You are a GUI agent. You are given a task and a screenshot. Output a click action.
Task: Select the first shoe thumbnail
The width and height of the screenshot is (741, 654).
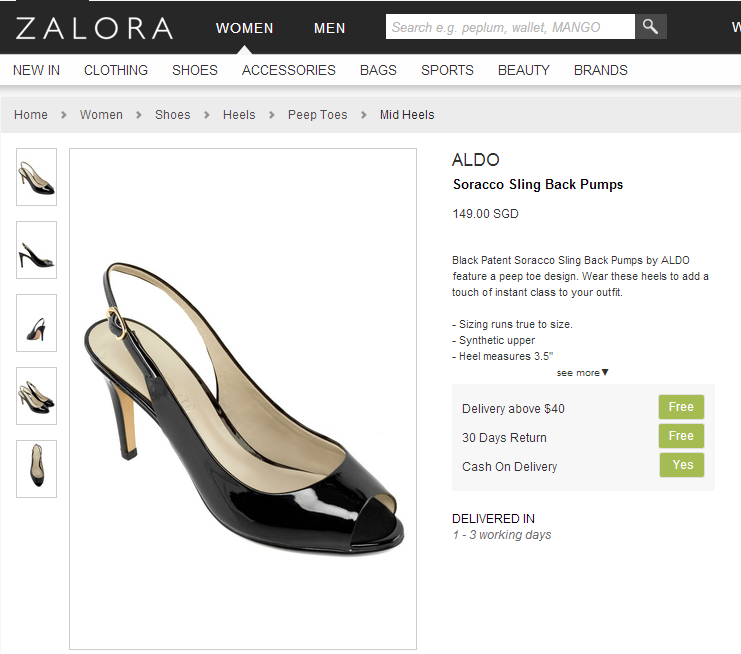click(x=36, y=177)
